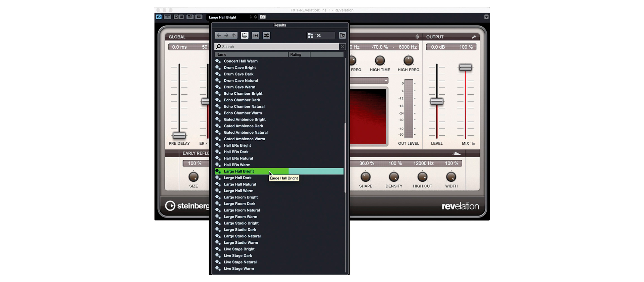Open the results window layout settings
The width and height of the screenshot is (644, 282).
pos(342,35)
